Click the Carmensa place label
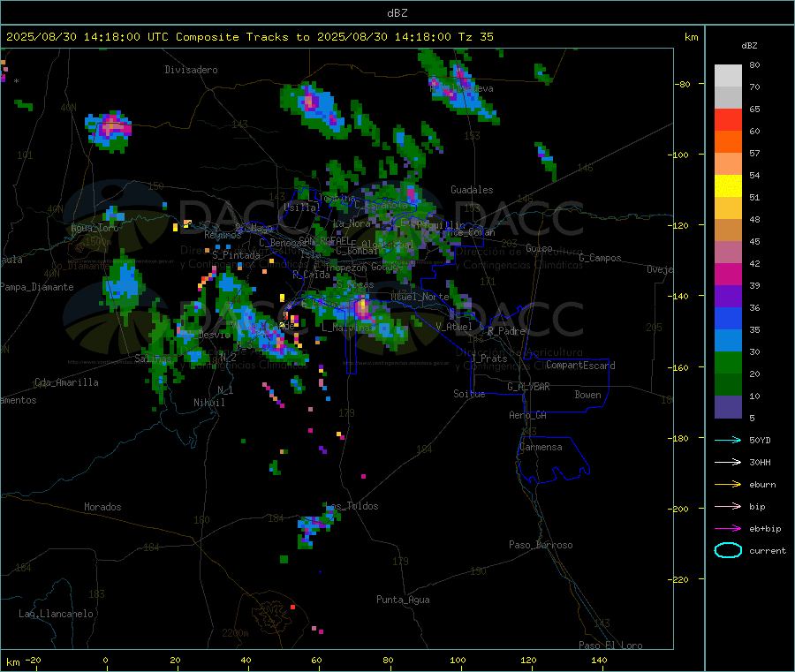 [x=541, y=447]
